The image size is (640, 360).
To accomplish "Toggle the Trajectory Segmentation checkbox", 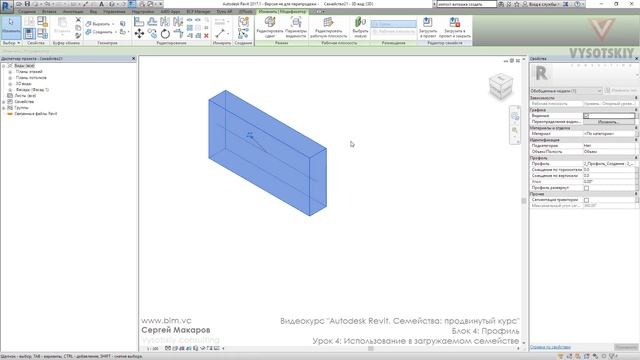I will pyautogui.click(x=586, y=200).
